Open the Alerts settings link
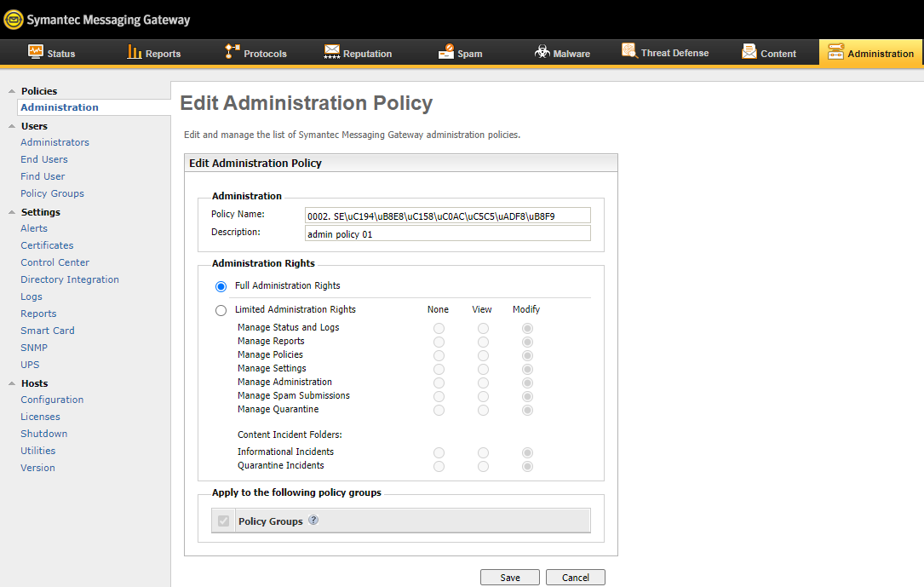The width and height of the screenshot is (924, 587). pos(34,228)
